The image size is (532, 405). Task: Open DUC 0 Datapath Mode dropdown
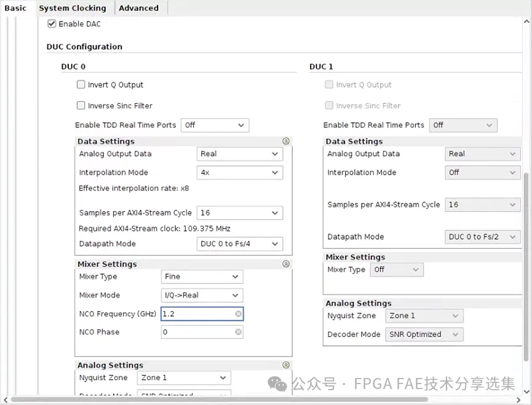point(239,244)
